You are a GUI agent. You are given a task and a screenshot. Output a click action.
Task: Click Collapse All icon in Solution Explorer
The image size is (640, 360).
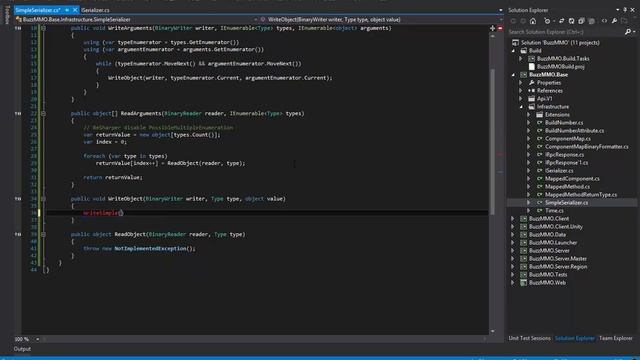[581, 21]
